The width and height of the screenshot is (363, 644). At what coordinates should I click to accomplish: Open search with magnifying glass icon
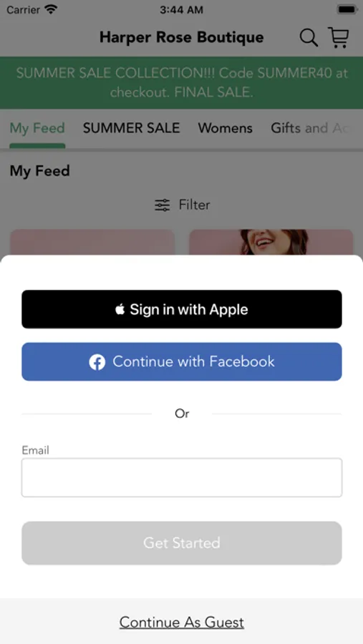pyautogui.click(x=309, y=38)
